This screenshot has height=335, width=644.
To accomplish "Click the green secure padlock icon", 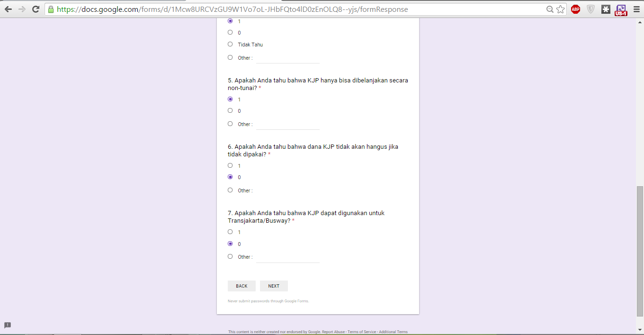I will (x=51, y=9).
